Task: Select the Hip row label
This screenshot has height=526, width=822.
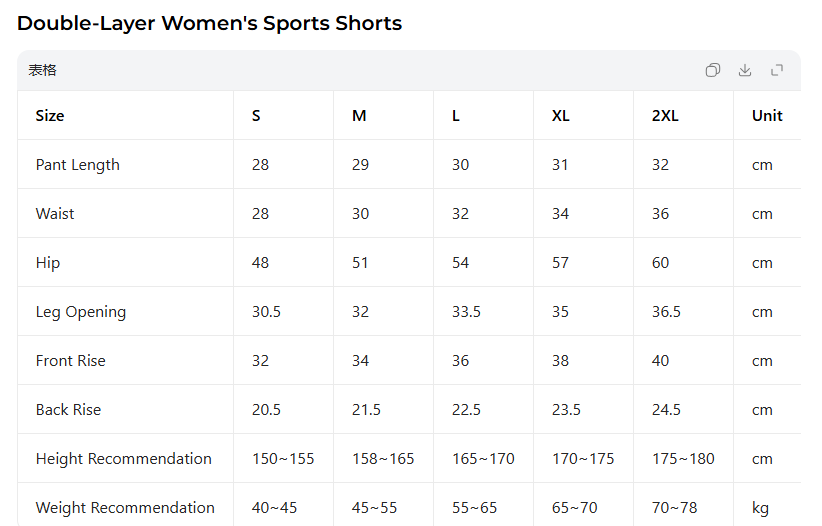Action: tap(48, 263)
